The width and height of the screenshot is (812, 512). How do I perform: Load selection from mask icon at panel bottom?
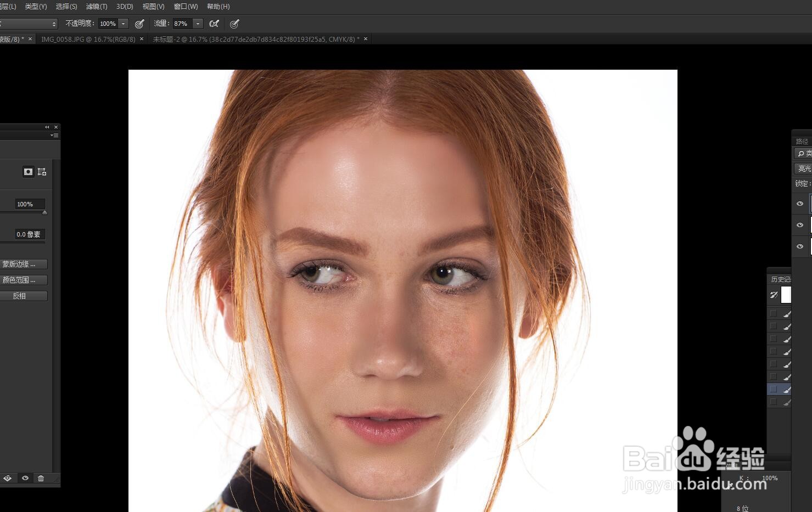click(x=8, y=478)
